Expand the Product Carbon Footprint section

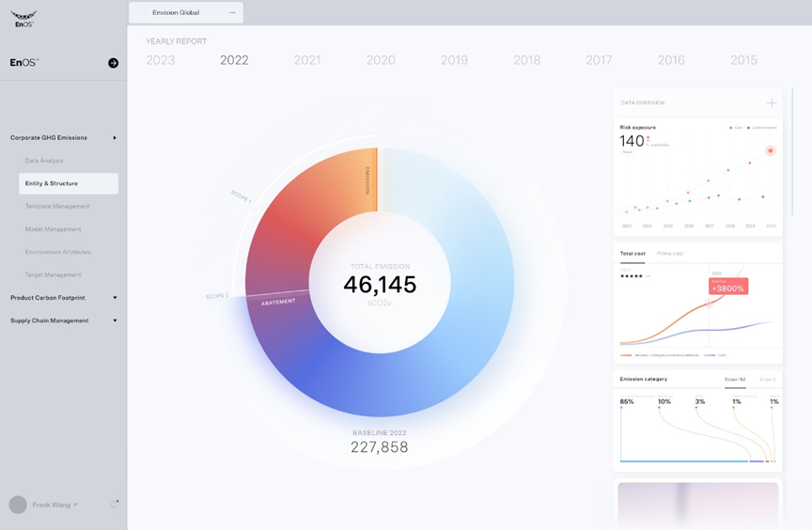click(115, 298)
